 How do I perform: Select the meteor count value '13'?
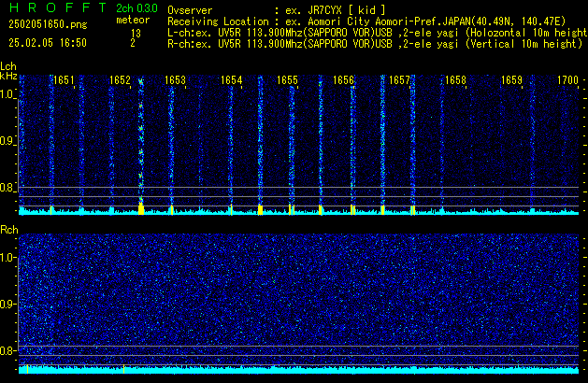click(x=136, y=34)
